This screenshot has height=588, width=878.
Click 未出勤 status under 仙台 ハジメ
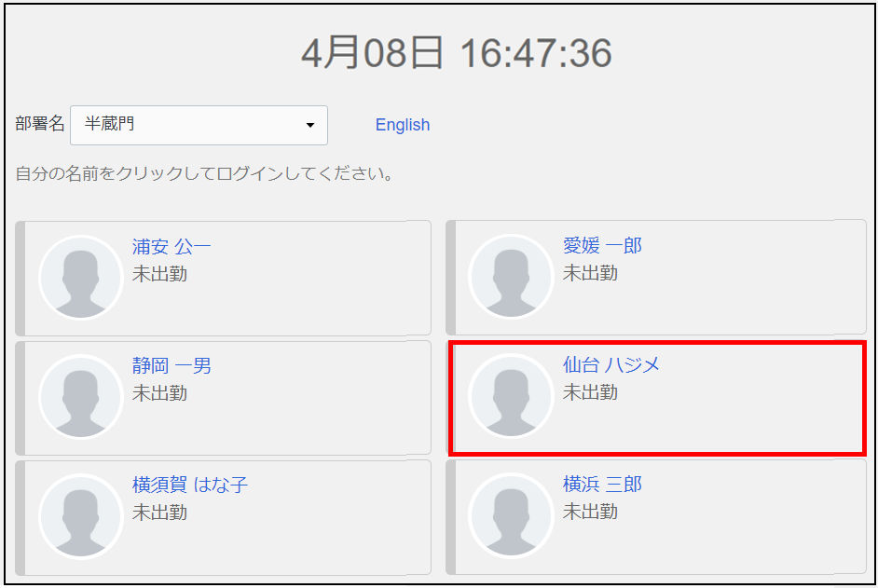(x=590, y=392)
